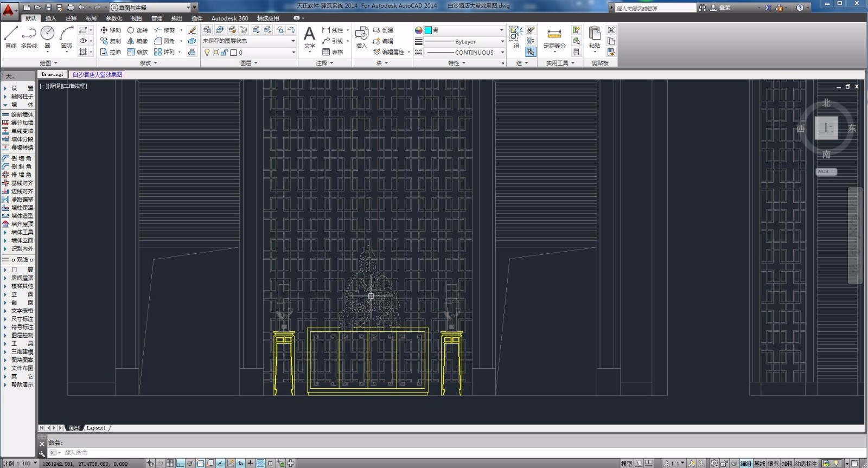
Task: Switch to the 注释 ribbon tab
Action: [71, 18]
